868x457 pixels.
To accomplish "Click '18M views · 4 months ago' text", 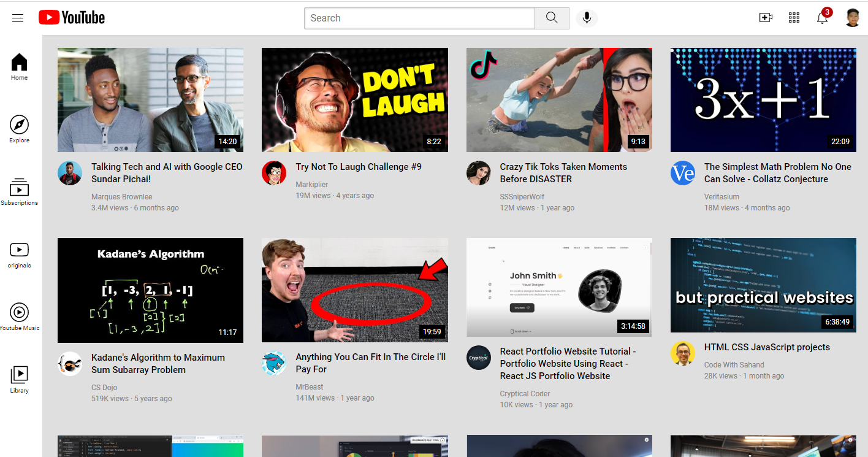I will (x=747, y=208).
